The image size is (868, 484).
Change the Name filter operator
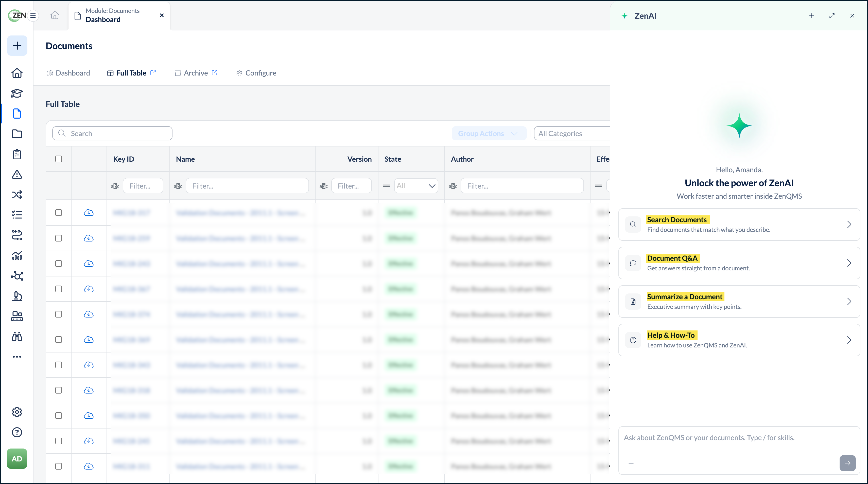pos(178,186)
